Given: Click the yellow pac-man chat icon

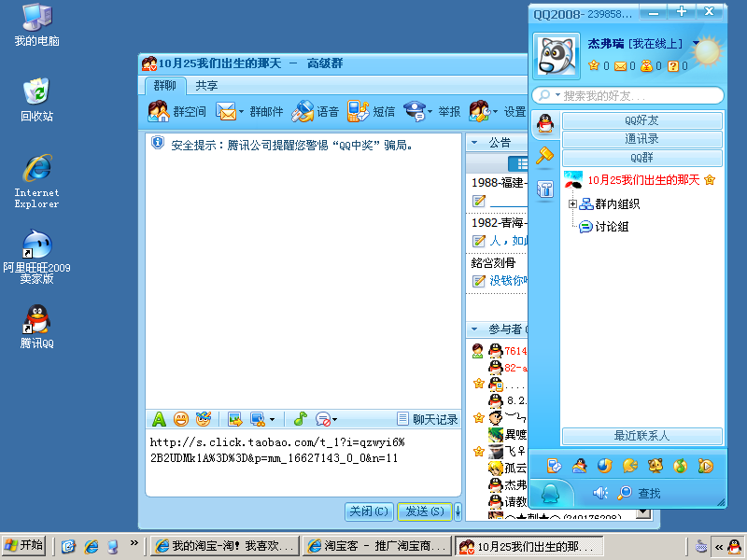Looking at the screenshot, I should pos(629,466).
